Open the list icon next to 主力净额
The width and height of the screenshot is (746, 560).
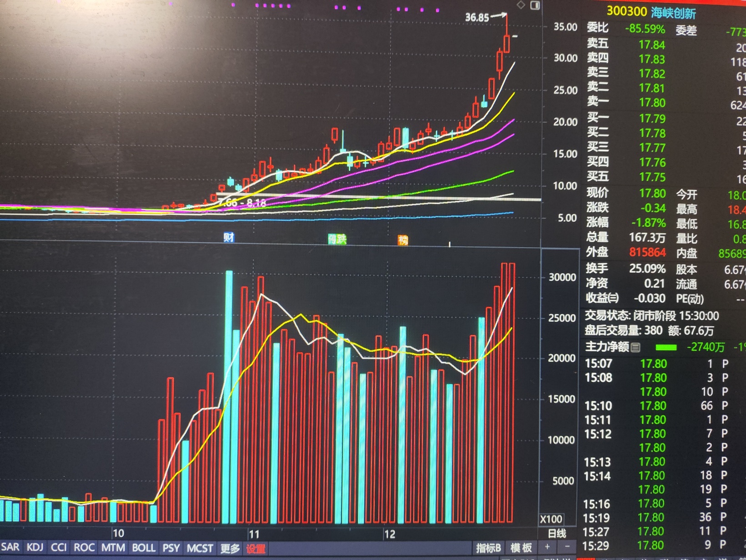[635, 348]
